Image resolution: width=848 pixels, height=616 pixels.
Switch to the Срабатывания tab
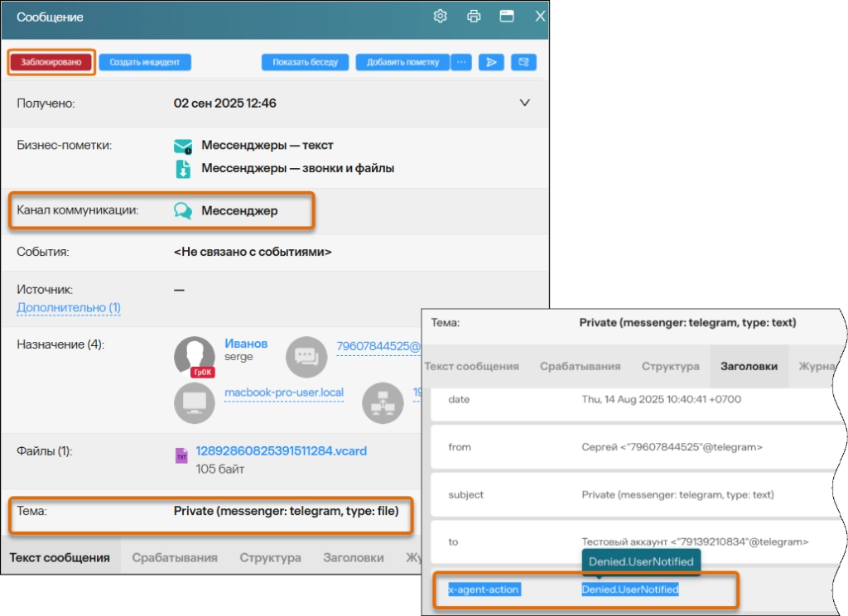[x=175, y=557]
